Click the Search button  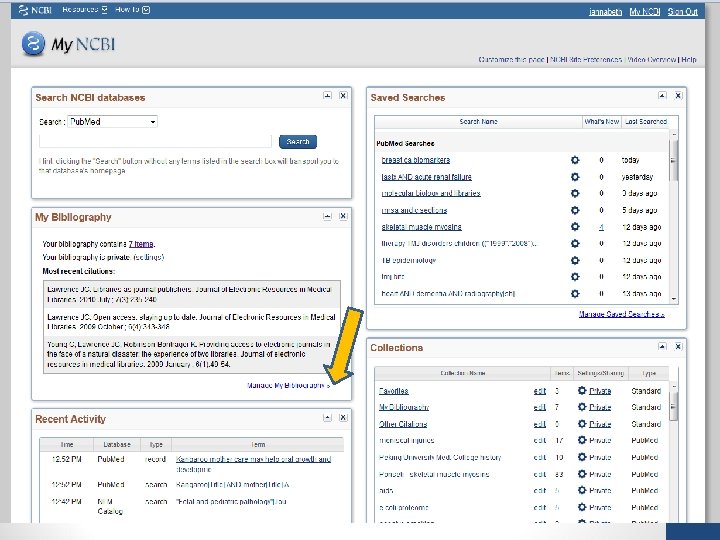[298, 141]
